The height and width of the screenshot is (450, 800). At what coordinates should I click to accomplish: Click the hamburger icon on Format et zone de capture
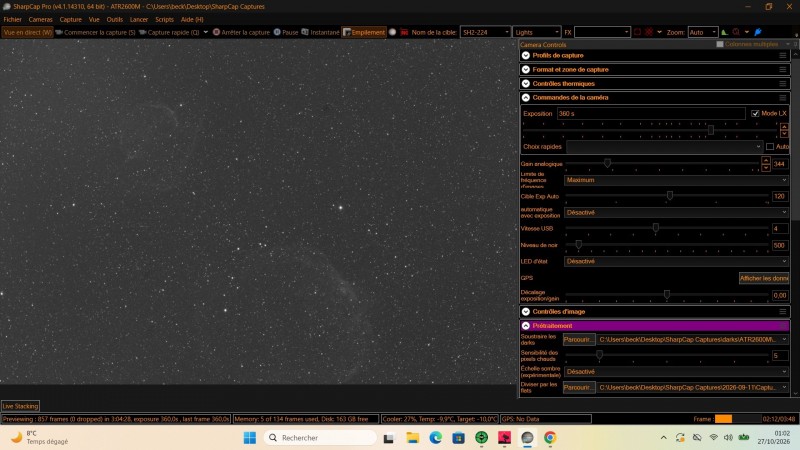pos(783,69)
